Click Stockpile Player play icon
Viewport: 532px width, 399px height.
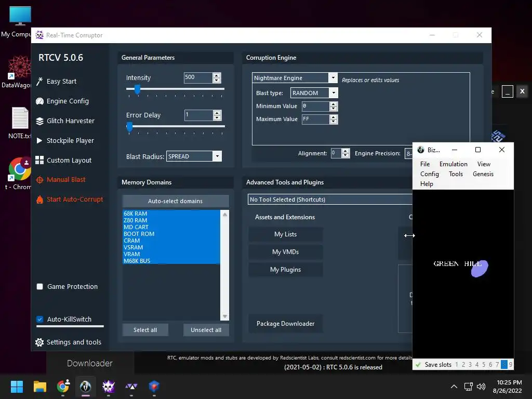[x=39, y=140]
